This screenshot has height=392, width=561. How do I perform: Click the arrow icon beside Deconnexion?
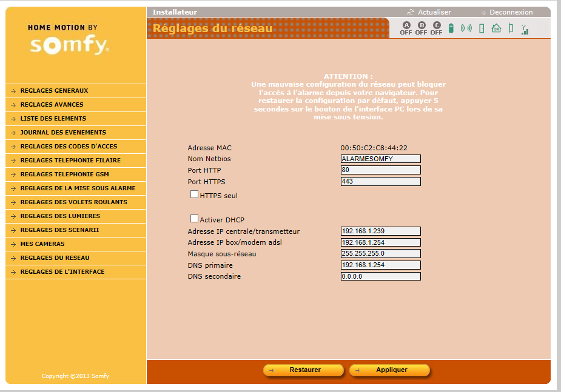click(x=483, y=13)
